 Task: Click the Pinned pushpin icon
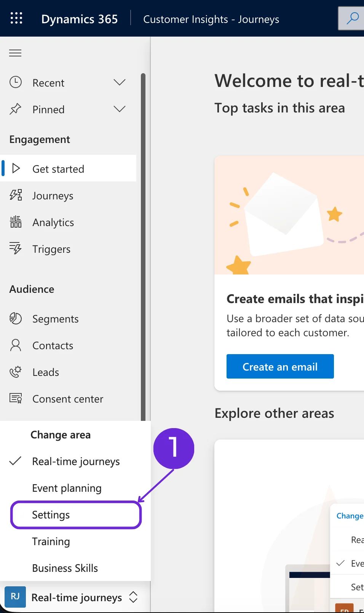pyautogui.click(x=16, y=109)
